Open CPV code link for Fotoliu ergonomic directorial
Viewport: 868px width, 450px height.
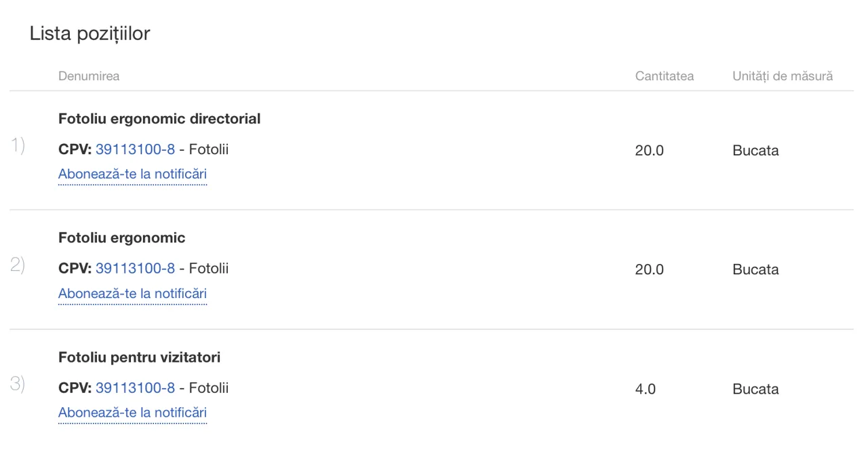click(x=135, y=149)
